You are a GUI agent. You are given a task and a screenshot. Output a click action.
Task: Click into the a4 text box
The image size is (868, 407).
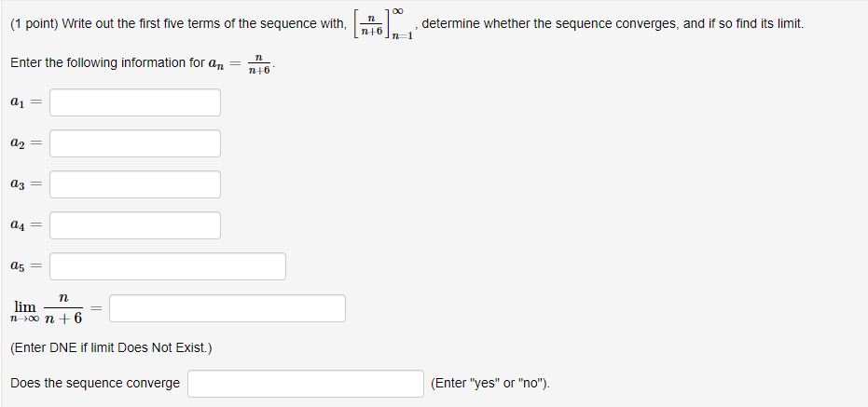(x=135, y=225)
